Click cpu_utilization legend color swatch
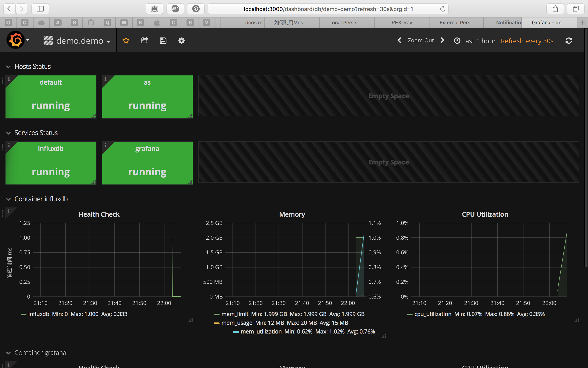This screenshot has width=588, height=368. [409, 314]
